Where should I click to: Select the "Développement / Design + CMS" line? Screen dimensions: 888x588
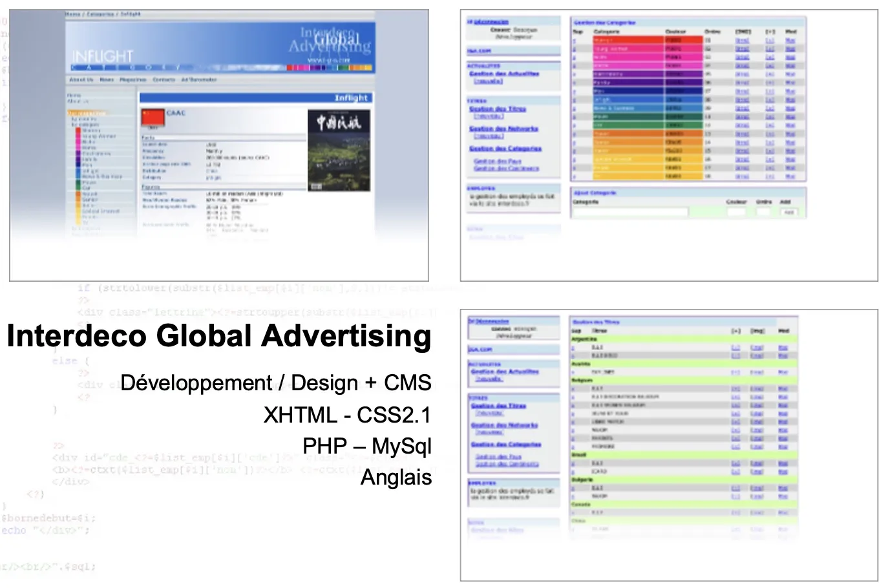click(276, 383)
